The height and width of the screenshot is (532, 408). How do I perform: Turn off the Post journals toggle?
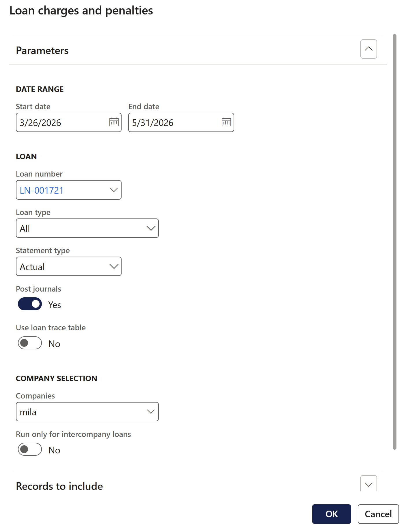30,304
